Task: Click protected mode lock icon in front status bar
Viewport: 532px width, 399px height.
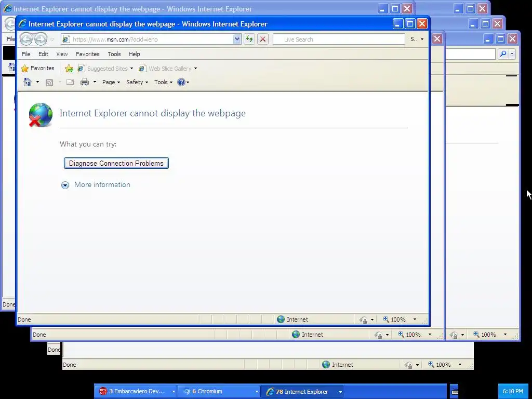Action: coord(363,320)
